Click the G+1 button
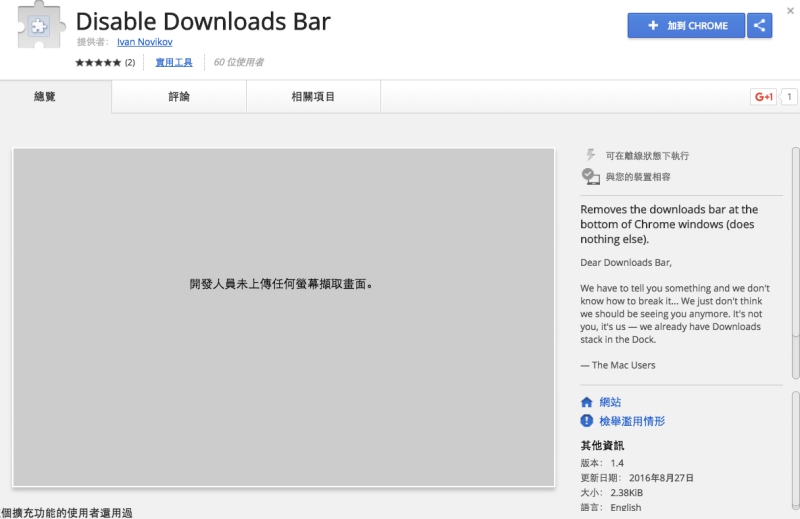This screenshot has width=800, height=519. tap(763, 96)
